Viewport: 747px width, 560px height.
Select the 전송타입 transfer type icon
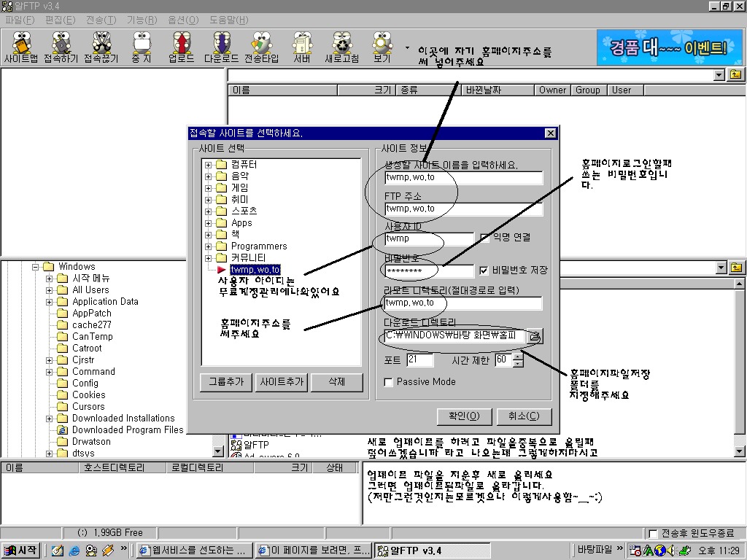261,47
